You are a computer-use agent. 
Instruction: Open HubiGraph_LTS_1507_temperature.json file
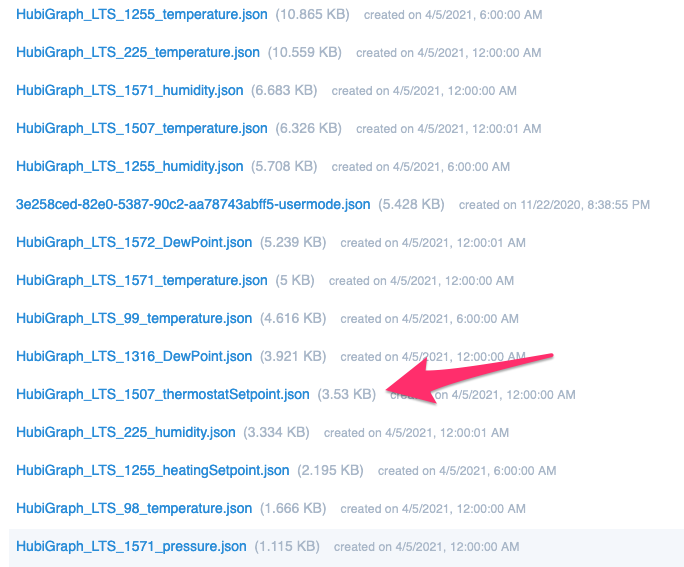[x=142, y=129]
